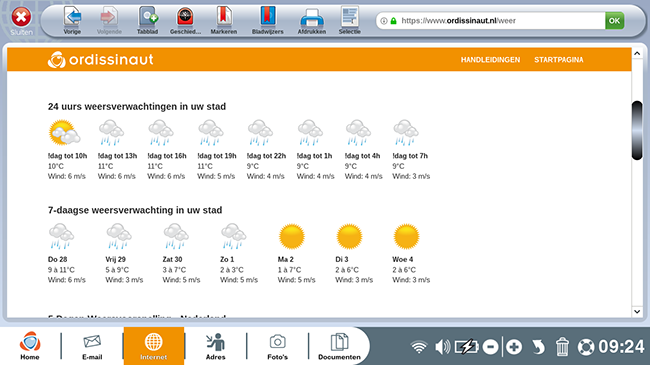Select the Internet tab
Viewport: 650px width, 365px height.
(154, 346)
